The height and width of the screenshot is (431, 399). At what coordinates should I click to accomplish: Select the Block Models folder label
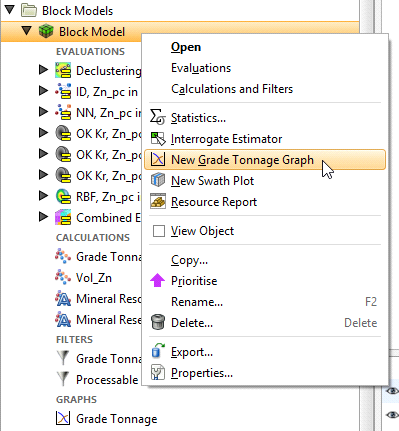pyautogui.click(x=78, y=11)
